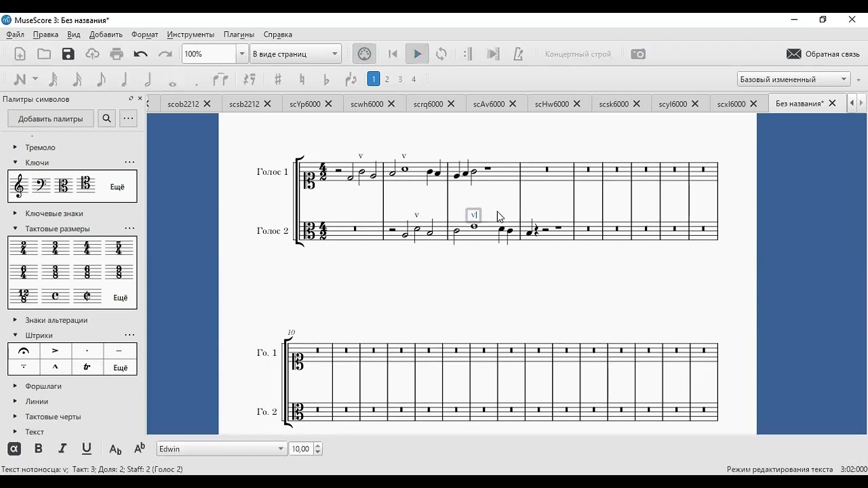Select voice 2

point(387,79)
